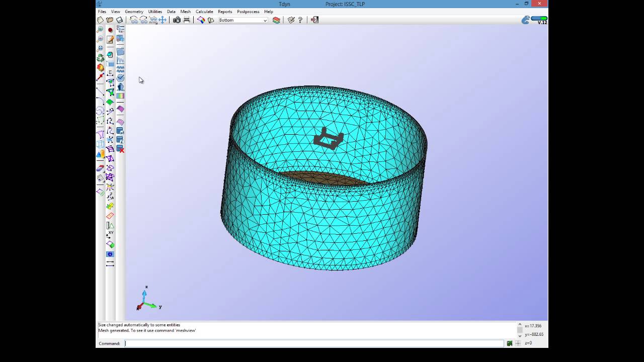Open the Mesh menu

click(x=185, y=12)
